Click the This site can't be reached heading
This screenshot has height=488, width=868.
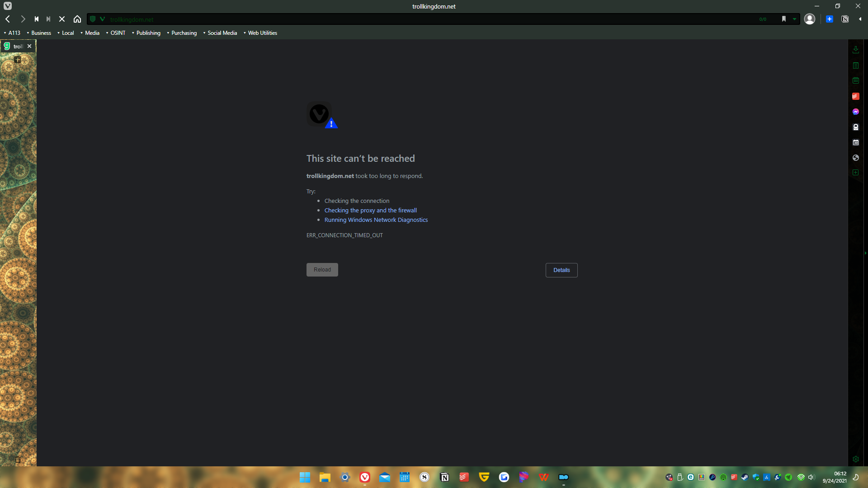coord(361,159)
